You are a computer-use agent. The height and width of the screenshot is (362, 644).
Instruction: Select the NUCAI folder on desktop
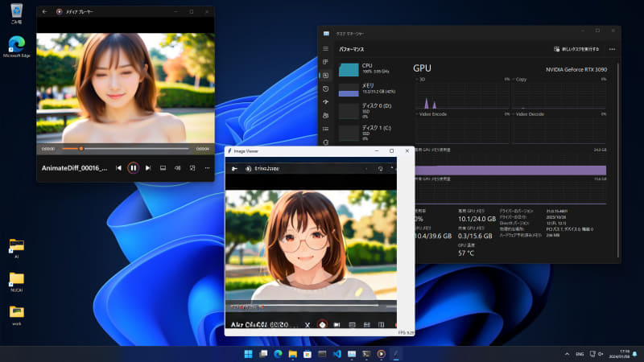[16, 282]
